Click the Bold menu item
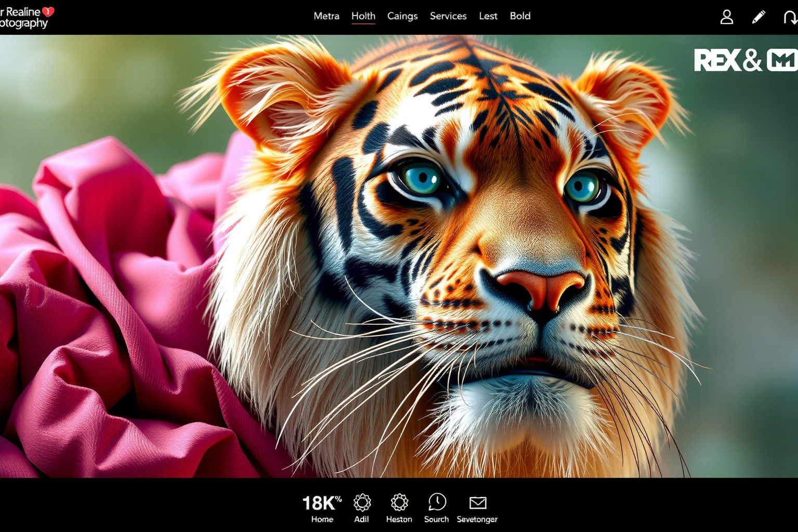Image resolution: width=798 pixels, height=532 pixels. (x=520, y=16)
